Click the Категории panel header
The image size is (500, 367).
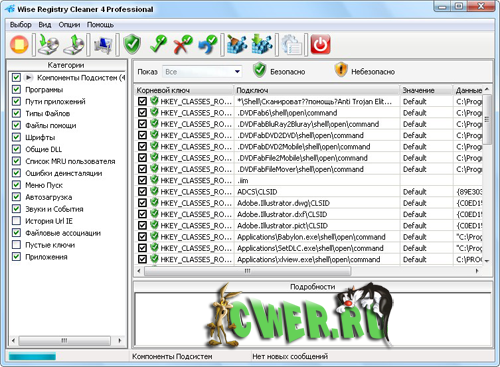tap(66, 65)
